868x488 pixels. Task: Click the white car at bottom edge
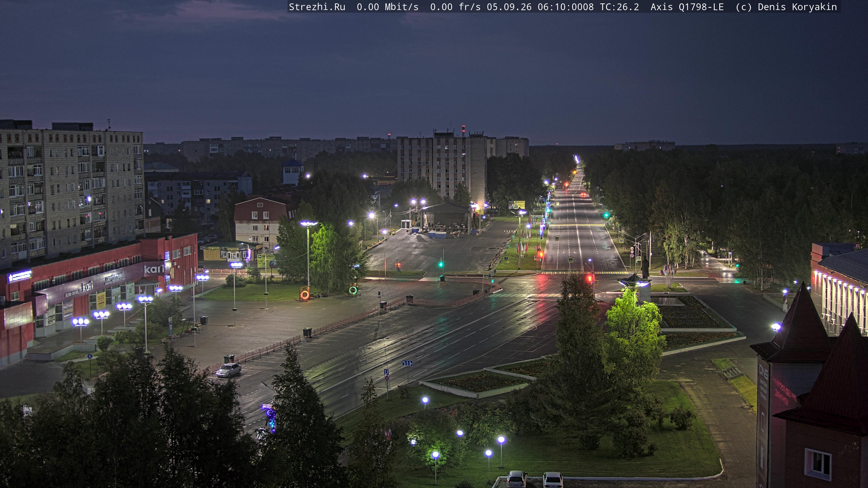click(x=553, y=480)
